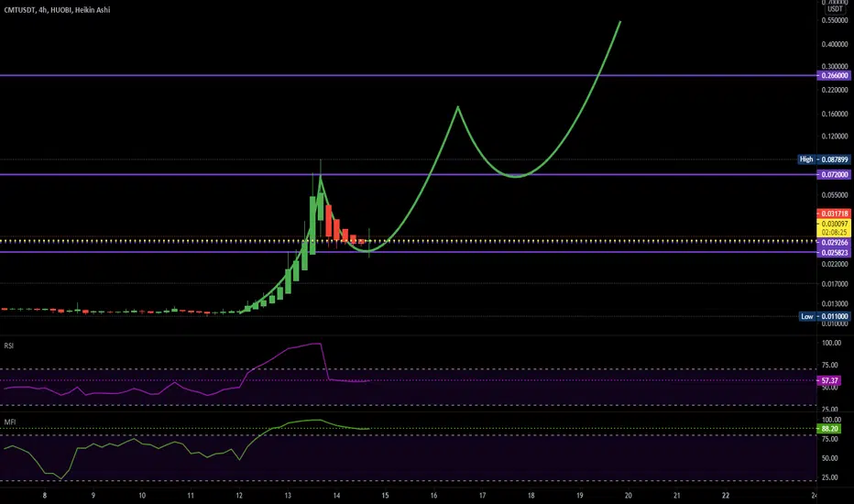Screen dimensions: 854x504
Task: Click the 02:08:25 bar countdown timer
Action: pyautogui.click(x=835, y=233)
